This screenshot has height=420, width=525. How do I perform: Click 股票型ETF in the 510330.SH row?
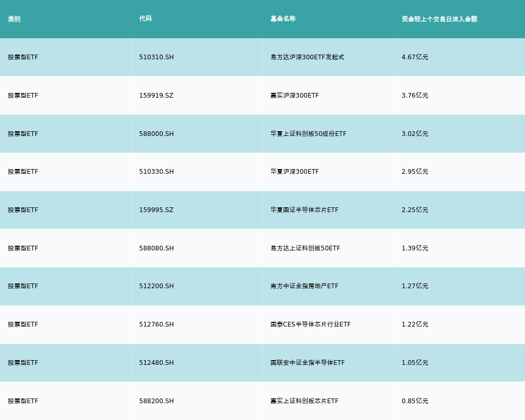(23, 172)
